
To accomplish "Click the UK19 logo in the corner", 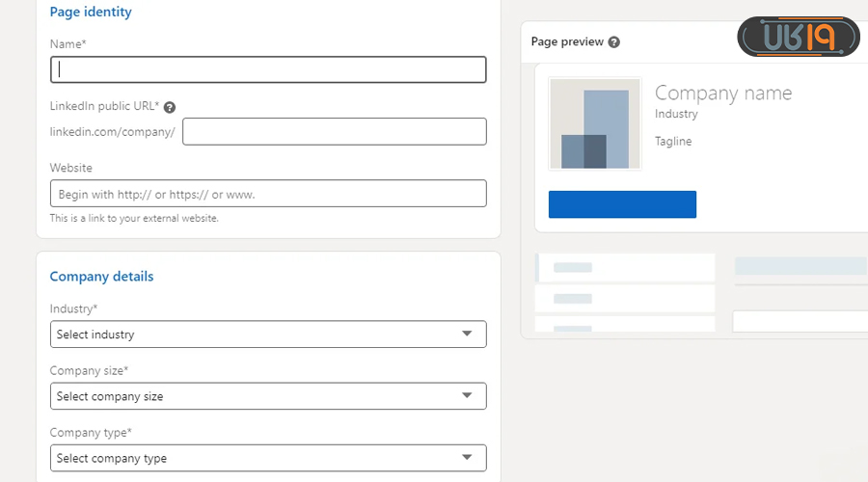I will pos(798,37).
